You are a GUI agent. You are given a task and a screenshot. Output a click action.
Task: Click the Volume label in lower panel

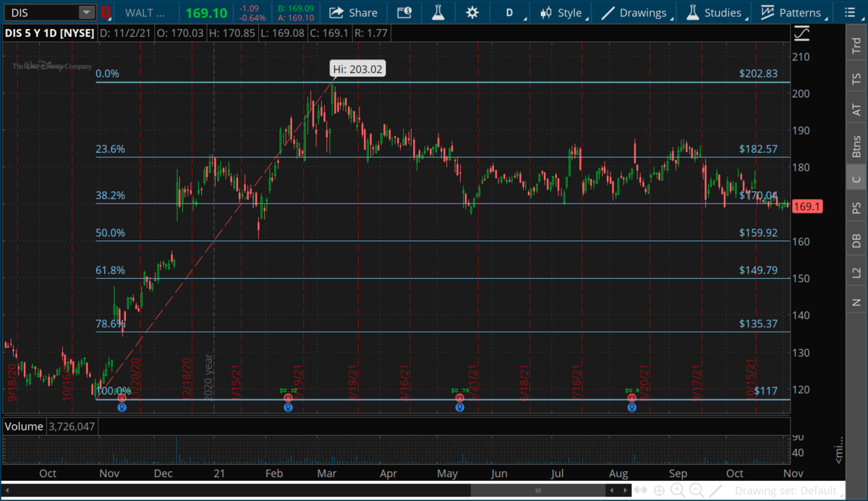pos(24,426)
